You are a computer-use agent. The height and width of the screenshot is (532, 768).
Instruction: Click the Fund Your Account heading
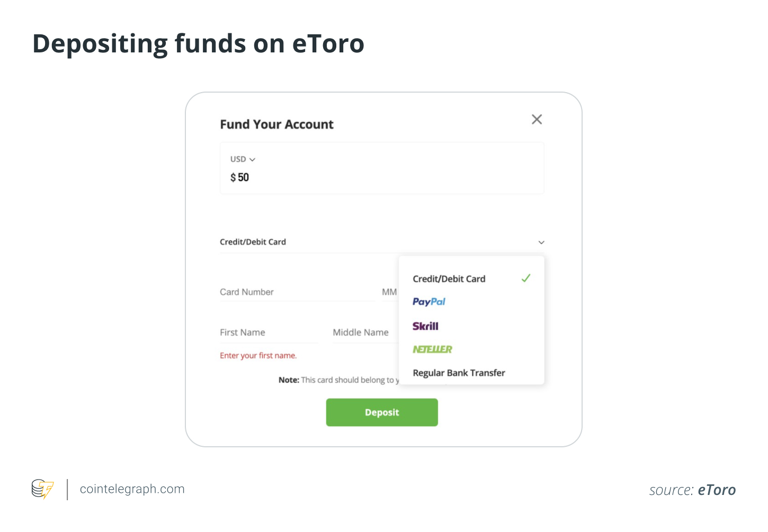276,124
